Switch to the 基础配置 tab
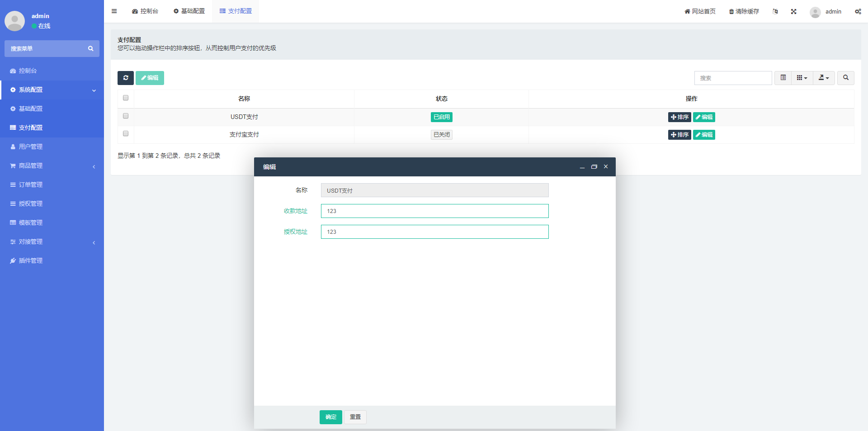The width and height of the screenshot is (868, 431). coord(189,11)
